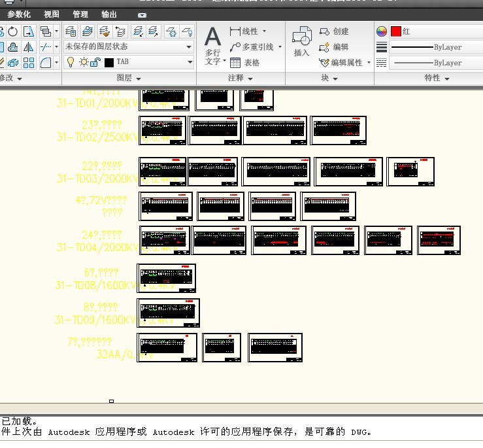Click the 已加载 command line text

19,421
